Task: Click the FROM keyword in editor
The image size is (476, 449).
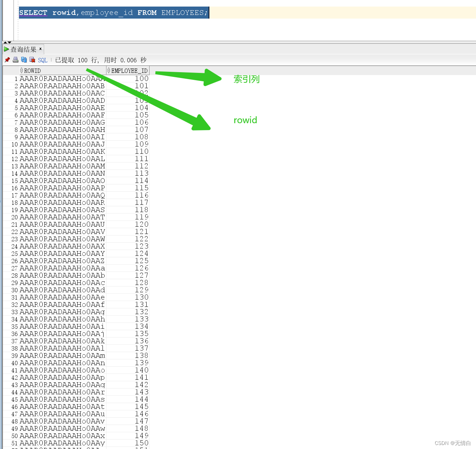Action: coord(147,13)
